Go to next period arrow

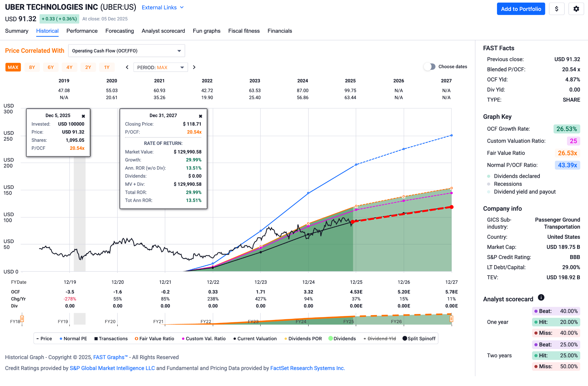click(194, 67)
